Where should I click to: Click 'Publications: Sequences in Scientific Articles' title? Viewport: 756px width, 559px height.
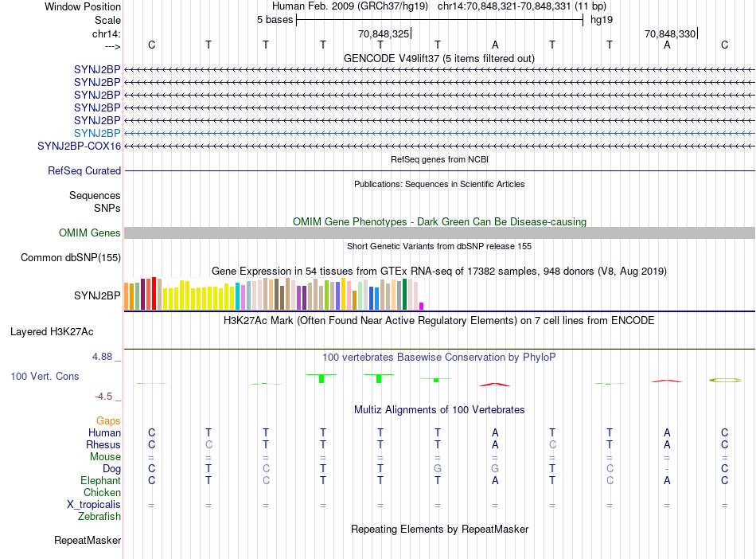point(439,184)
